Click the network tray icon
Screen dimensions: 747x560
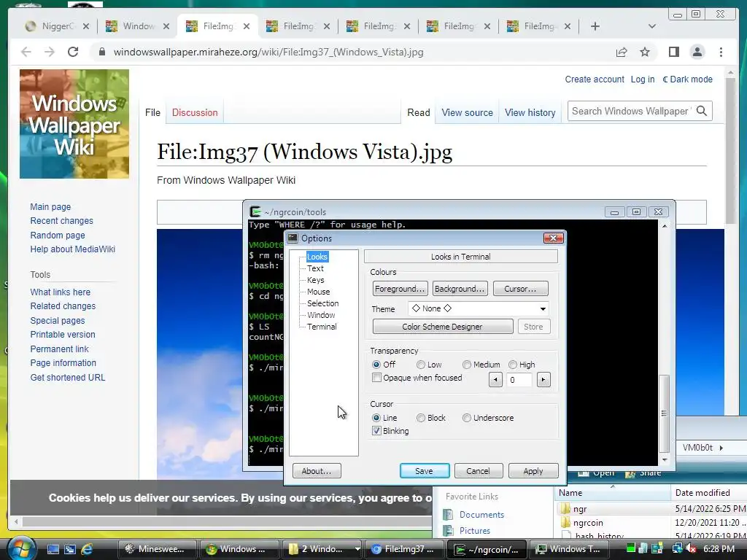(677, 548)
